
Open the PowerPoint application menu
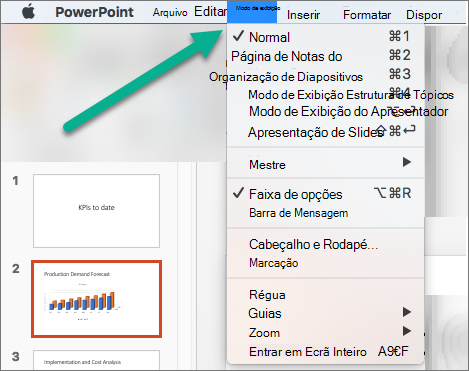click(94, 12)
